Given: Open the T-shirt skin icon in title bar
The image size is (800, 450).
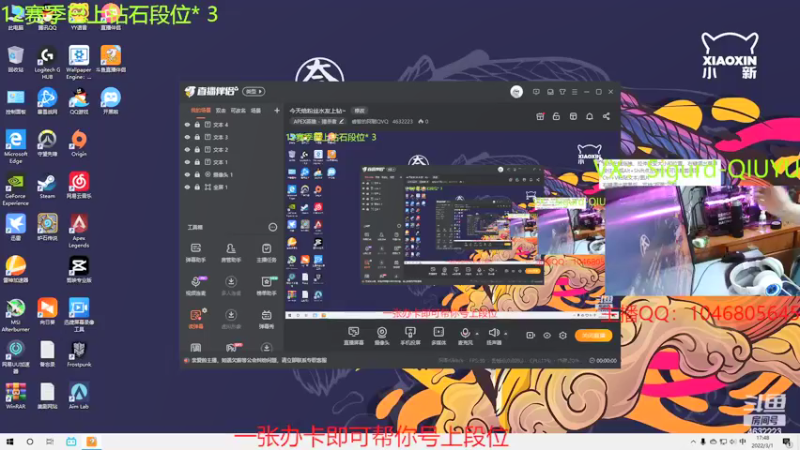Looking at the screenshot, I should (x=562, y=92).
